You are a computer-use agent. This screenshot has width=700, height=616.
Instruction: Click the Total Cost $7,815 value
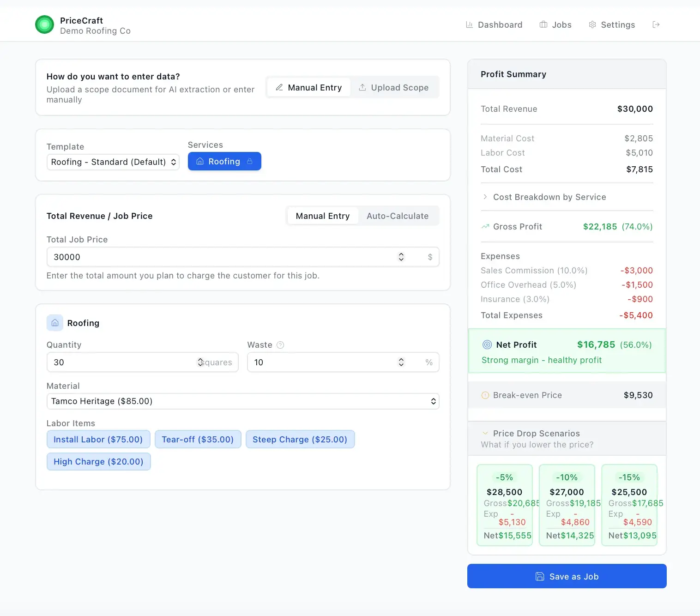tap(640, 169)
